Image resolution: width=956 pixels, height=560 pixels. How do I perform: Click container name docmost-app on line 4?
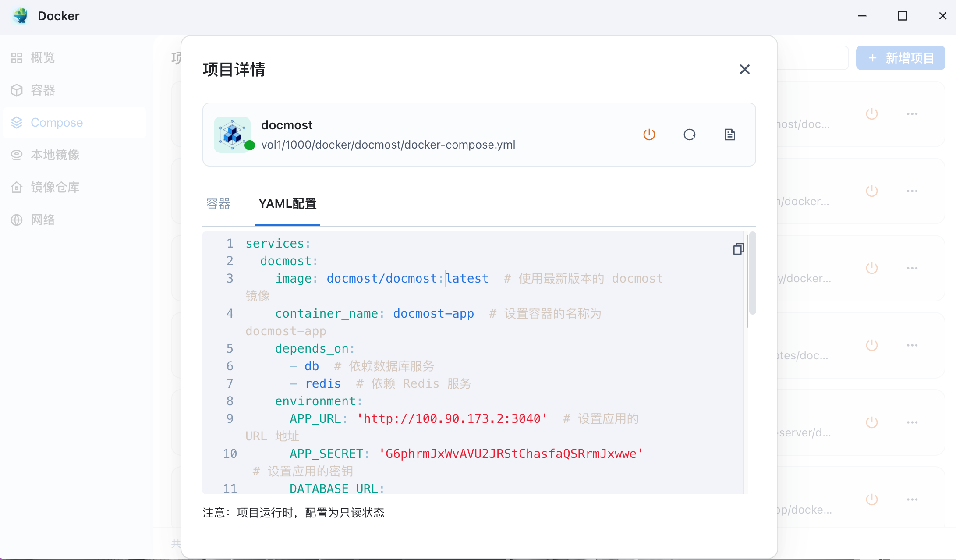(433, 314)
